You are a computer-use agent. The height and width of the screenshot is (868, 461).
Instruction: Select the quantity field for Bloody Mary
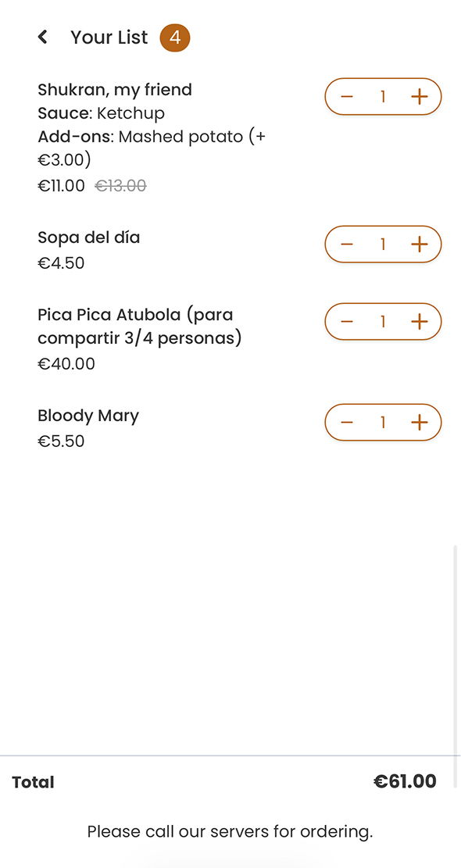tap(383, 422)
